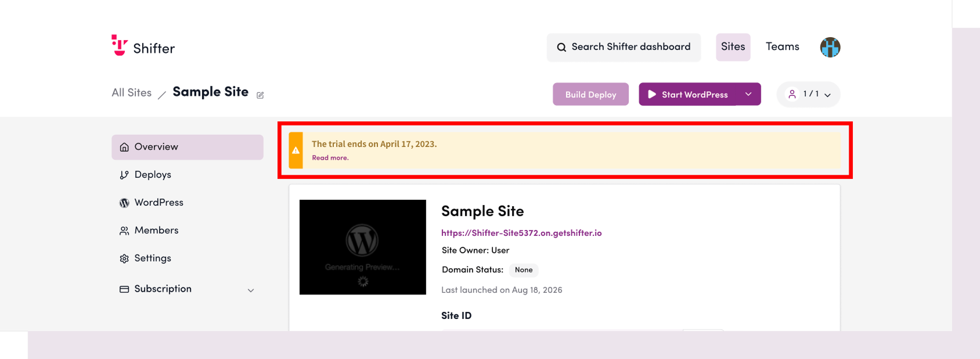Click the Overview home icon
The width and height of the screenshot is (980, 359).
point(124,148)
